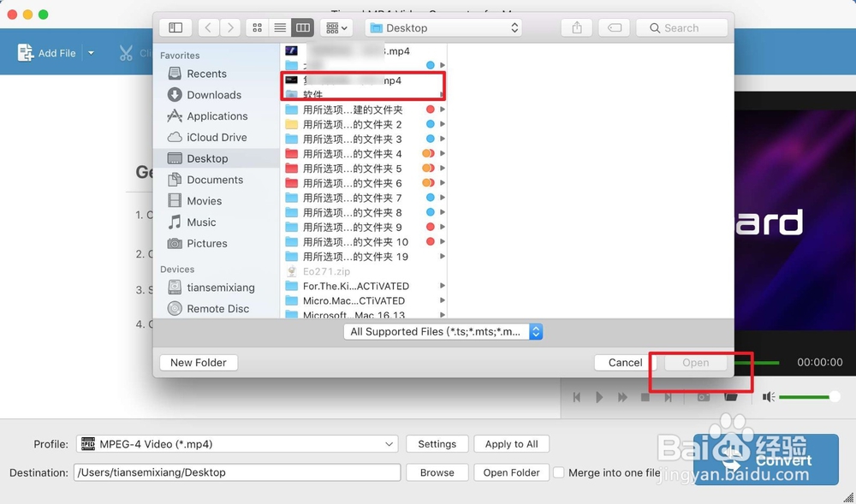Select For.The.Ki...ACTiVATED folder
The image size is (856, 504).
click(x=364, y=287)
